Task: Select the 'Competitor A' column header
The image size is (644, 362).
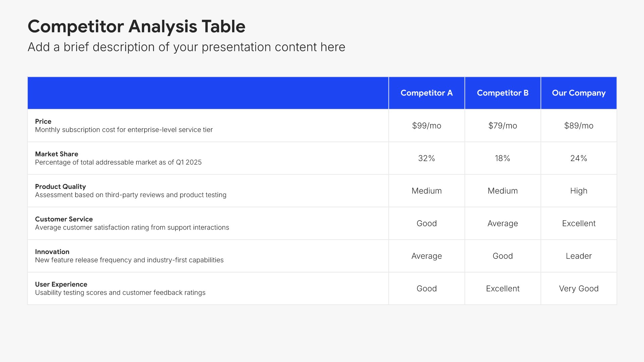Action: click(x=427, y=93)
